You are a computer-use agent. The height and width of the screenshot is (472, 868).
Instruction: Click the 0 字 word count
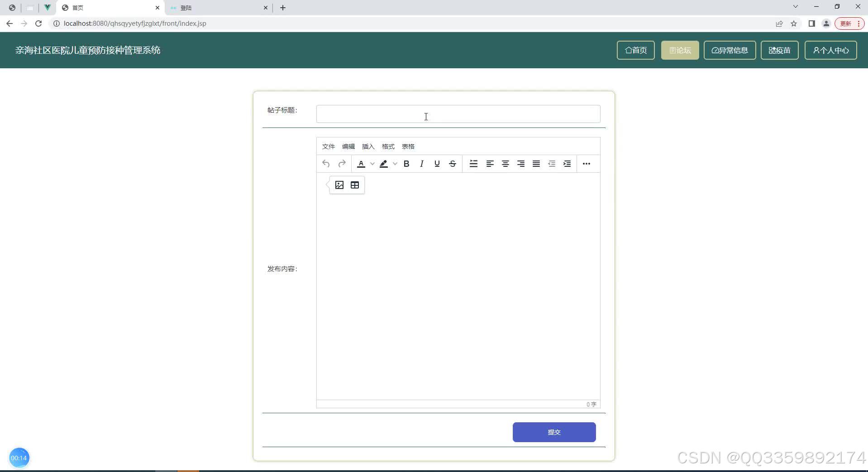pos(591,404)
